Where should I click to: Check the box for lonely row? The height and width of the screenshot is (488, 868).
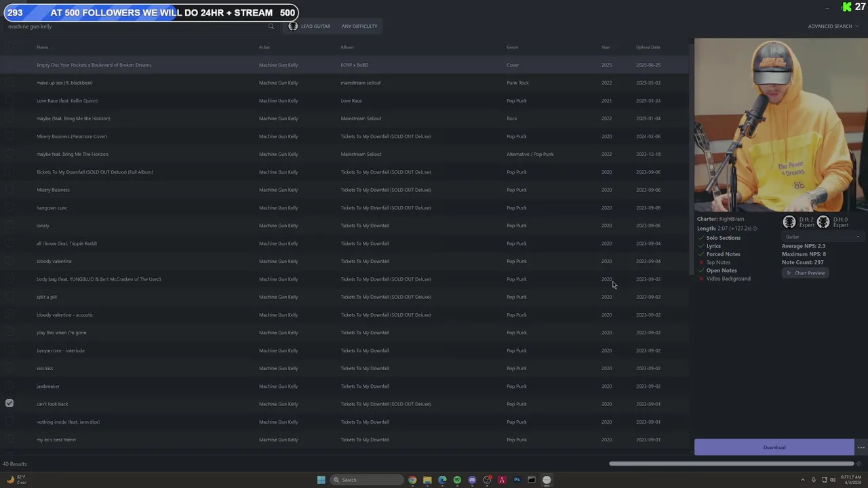(x=9, y=226)
